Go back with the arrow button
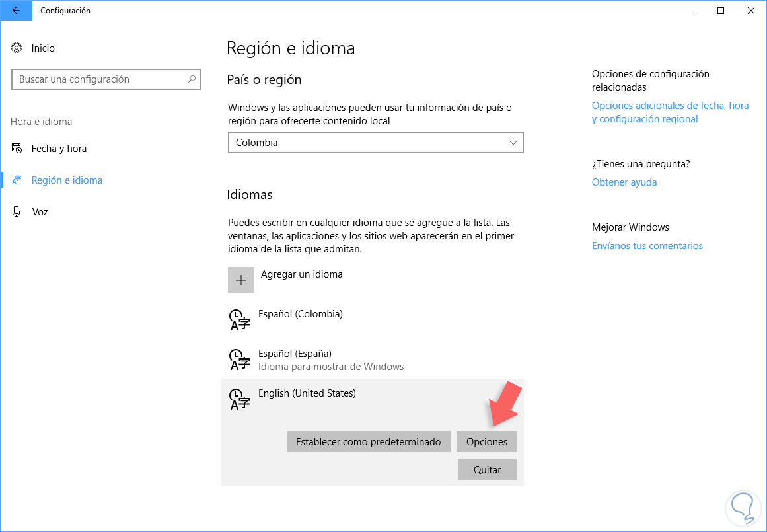This screenshot has width=767, height=532. 16,11
